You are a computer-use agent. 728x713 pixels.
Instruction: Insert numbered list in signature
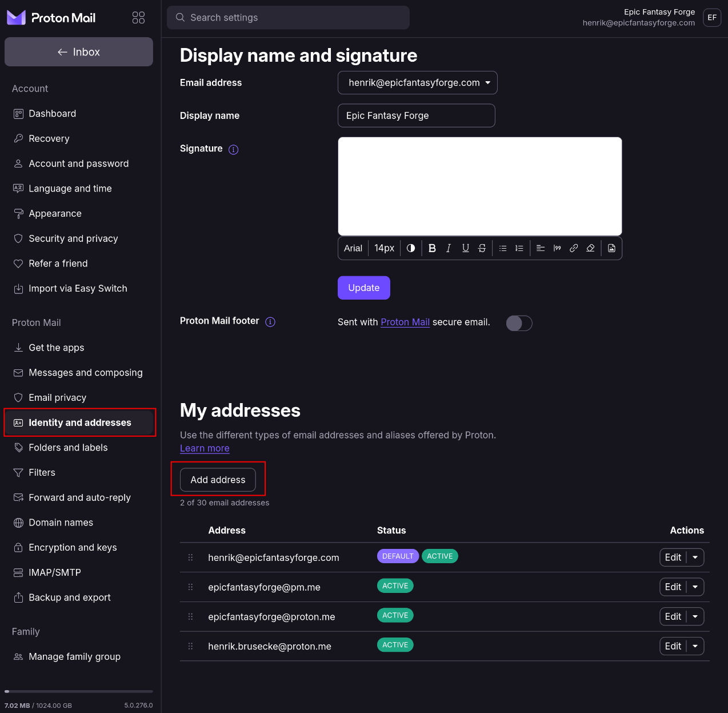[519, 248]
